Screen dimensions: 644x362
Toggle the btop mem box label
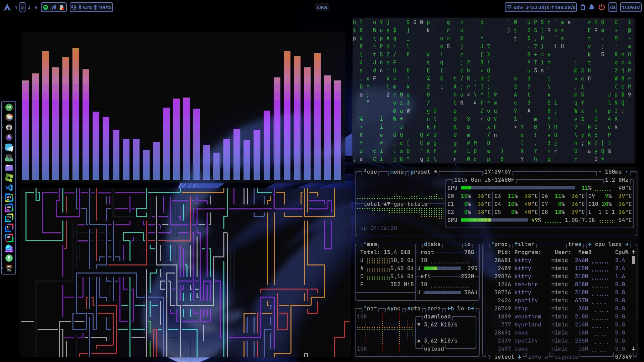coord(370,244)
